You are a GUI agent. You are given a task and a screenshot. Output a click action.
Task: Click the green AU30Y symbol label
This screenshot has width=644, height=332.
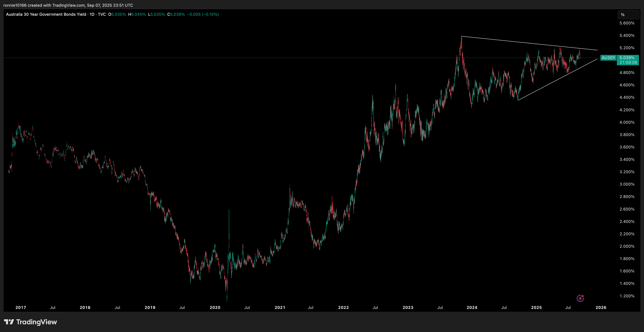coord(608,58)
